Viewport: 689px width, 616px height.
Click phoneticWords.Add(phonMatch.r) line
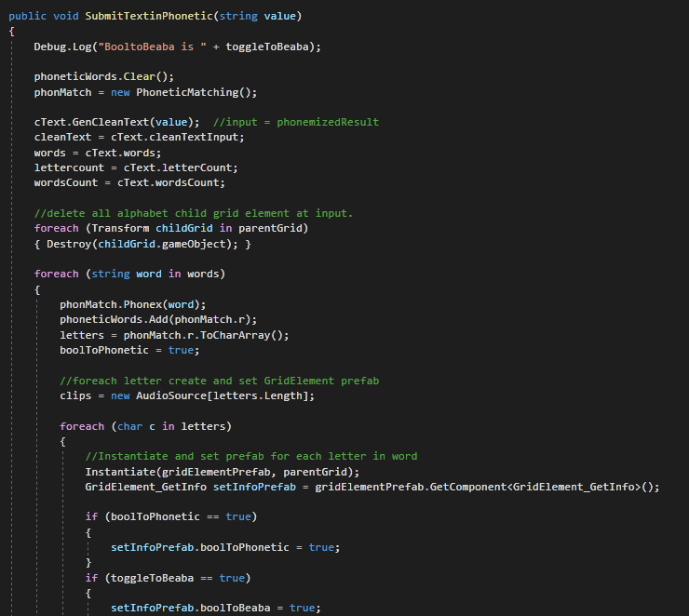tap(158, 320)
